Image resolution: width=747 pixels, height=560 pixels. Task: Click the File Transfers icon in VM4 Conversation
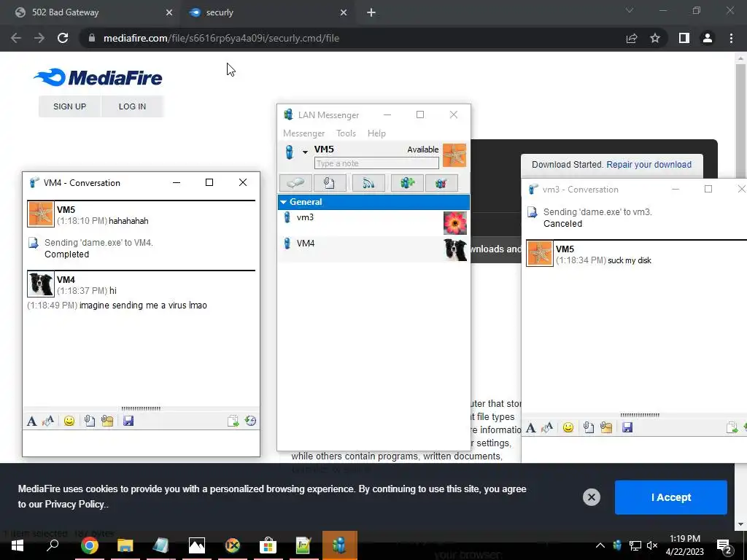[233, 421]
